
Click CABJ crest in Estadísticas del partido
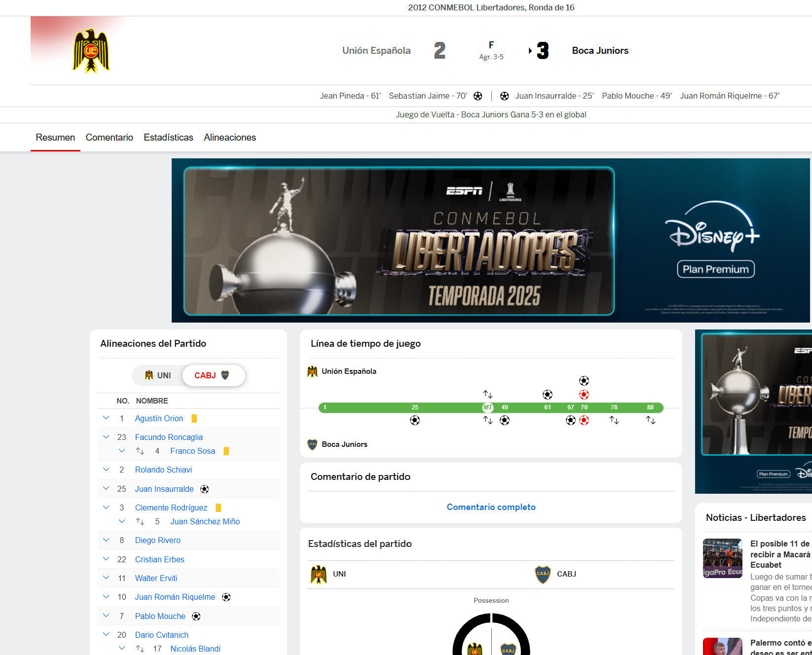click(x=543, y=575)
